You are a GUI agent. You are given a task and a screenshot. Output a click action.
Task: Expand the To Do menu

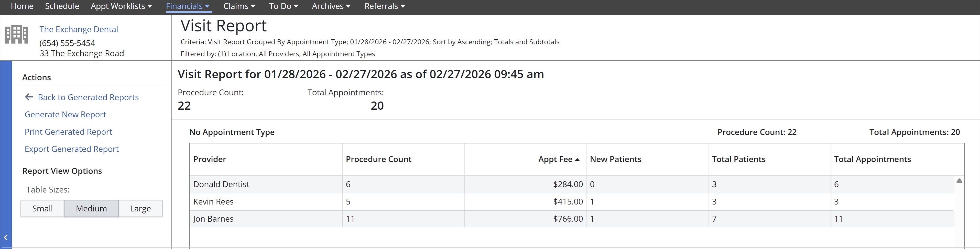pos(284,6)
